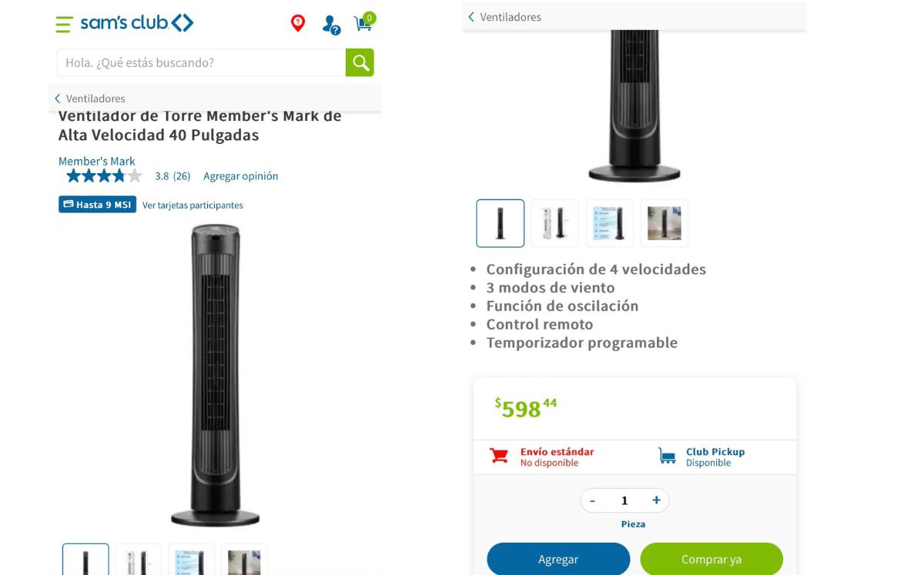This screenshot has height=575, width=924.
Task: Go back to Ventiladores on the left panel
Action: tap(89, 99)
